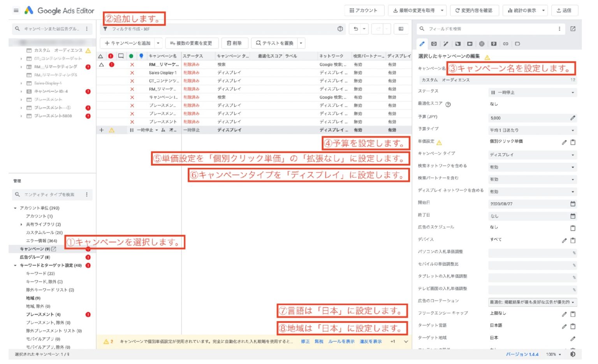
Task: Click the pencil icon next to budget 5,000
Action: coord(573,118)
